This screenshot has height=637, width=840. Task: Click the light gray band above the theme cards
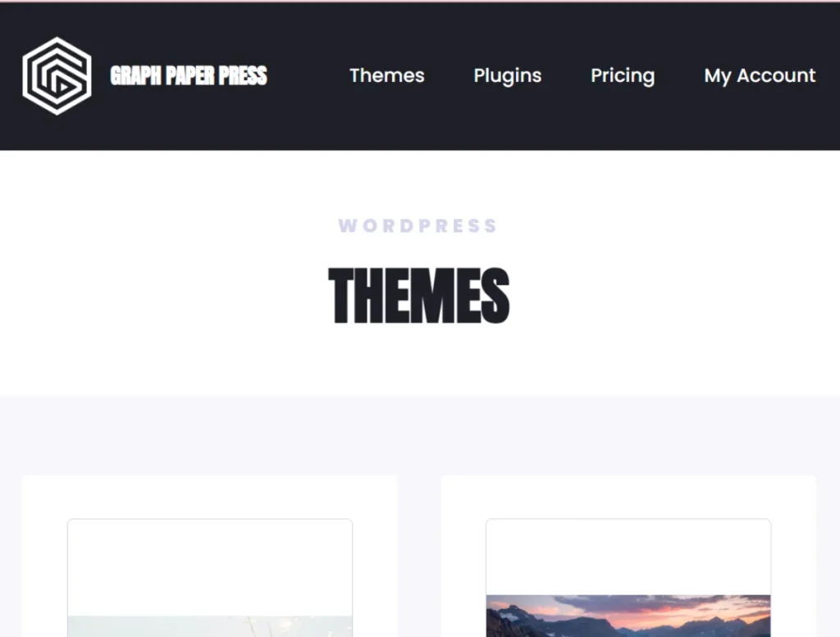(x=420, y=435)
